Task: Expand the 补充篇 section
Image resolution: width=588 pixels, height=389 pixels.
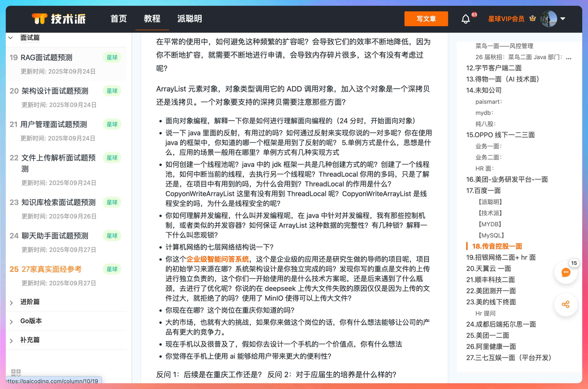Action: (x=11, y=341)
